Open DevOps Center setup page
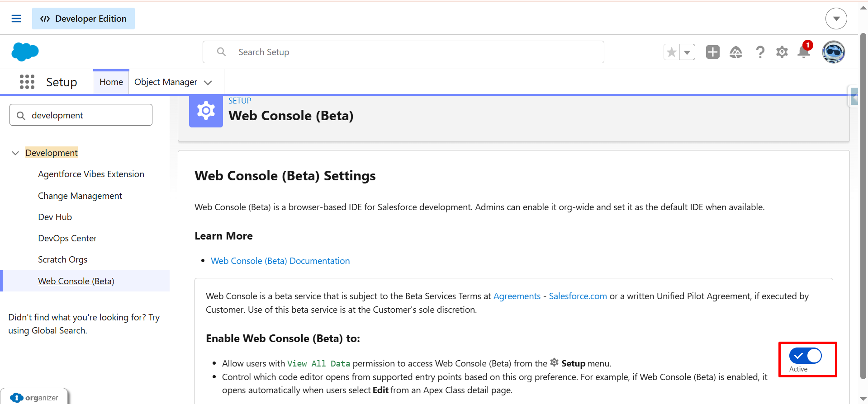This screenshot has width=868, height=404. (x=67, y=238)
